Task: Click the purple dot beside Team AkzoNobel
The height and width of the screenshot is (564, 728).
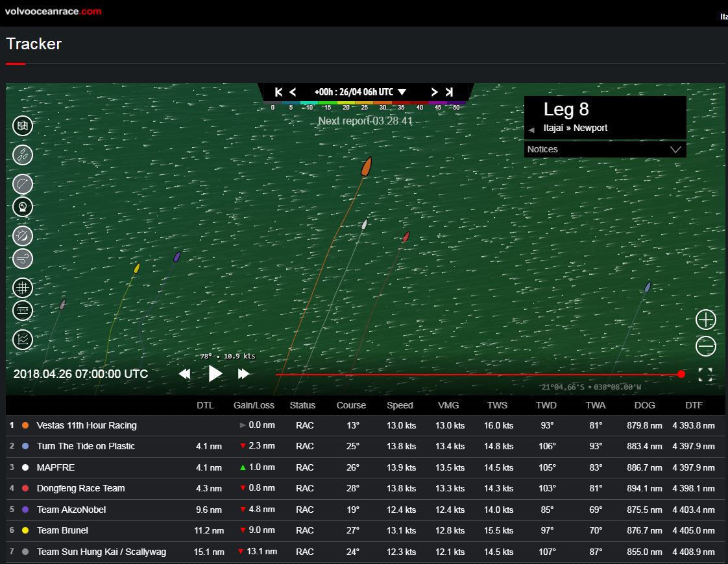Action: click(25, 510)
